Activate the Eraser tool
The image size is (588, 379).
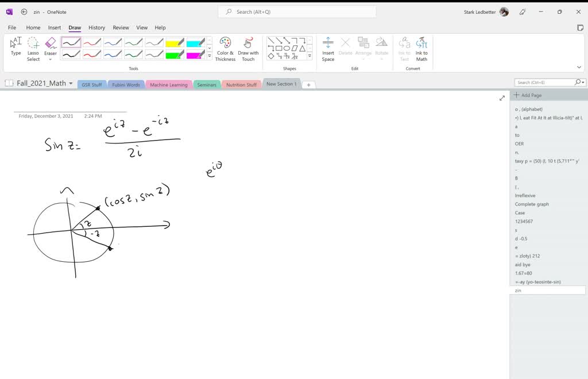click(x=50, y=43)
